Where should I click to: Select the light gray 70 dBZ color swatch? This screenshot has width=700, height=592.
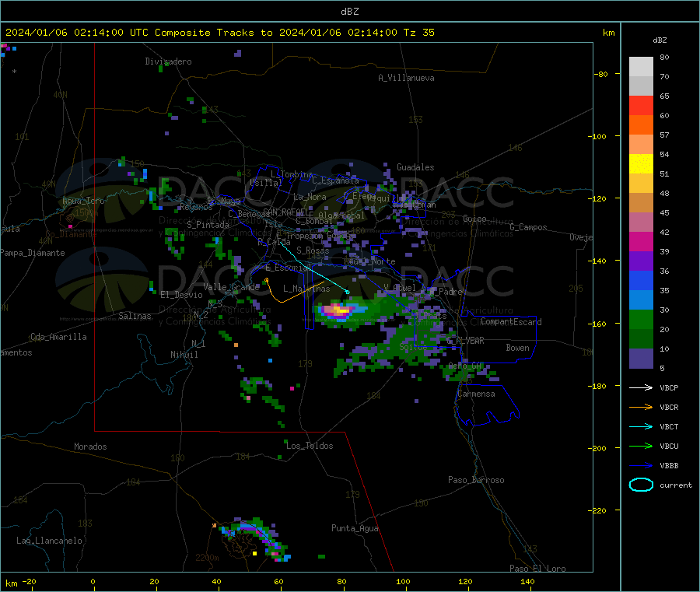point(641,67)
